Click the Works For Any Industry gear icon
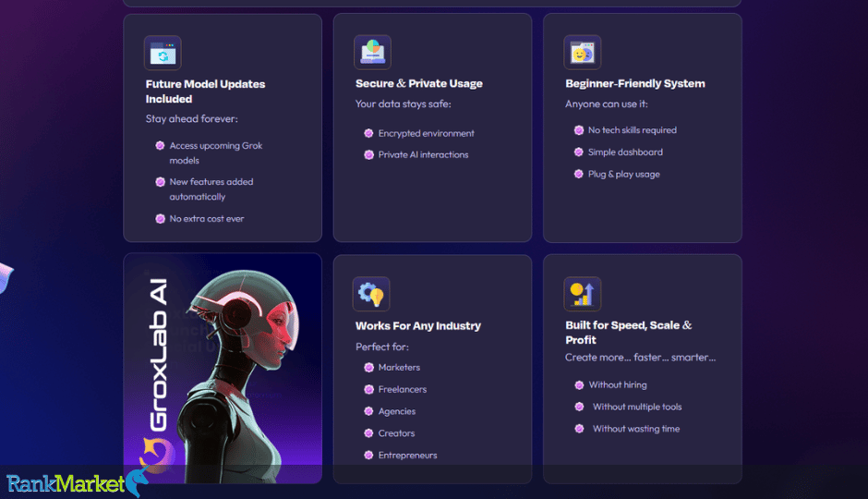 [x=371, y=294]
